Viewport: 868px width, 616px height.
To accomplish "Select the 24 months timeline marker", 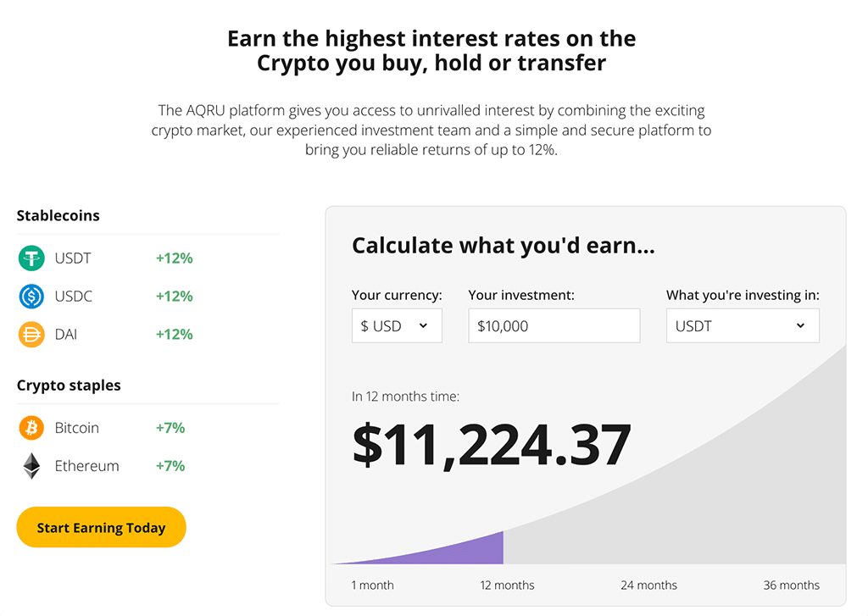I will 648,585.
